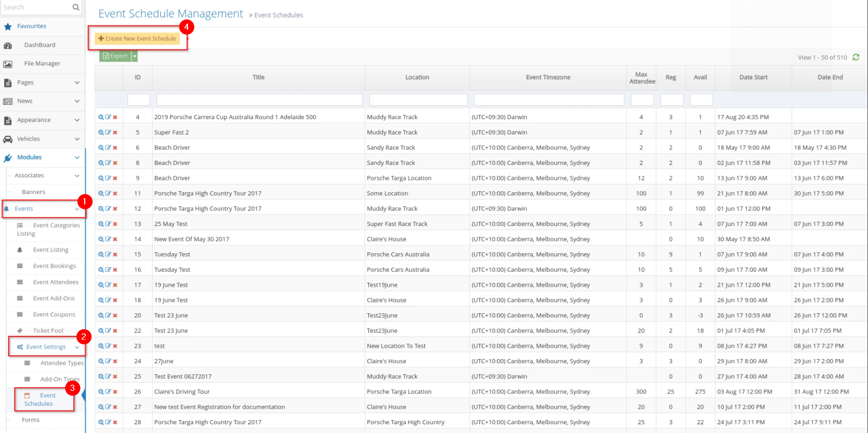Expand the Vehicles sidebar section
The width and height of the screenshot is (868, 433).
(77, 139)
